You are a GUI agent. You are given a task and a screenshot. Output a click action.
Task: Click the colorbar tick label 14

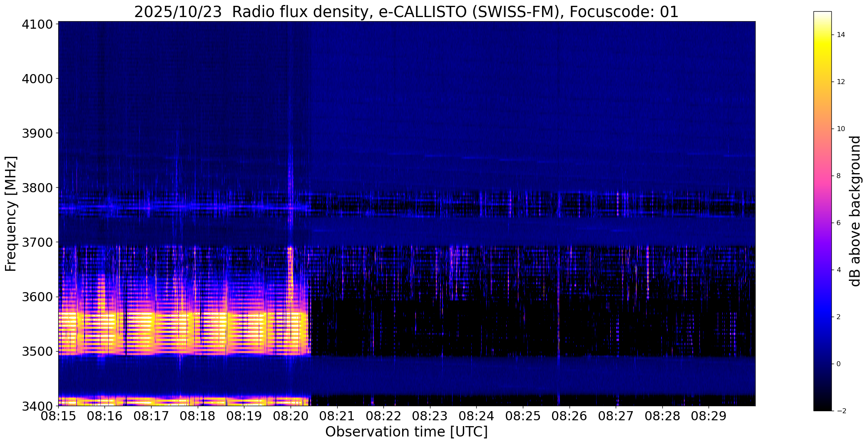(841, 35)
